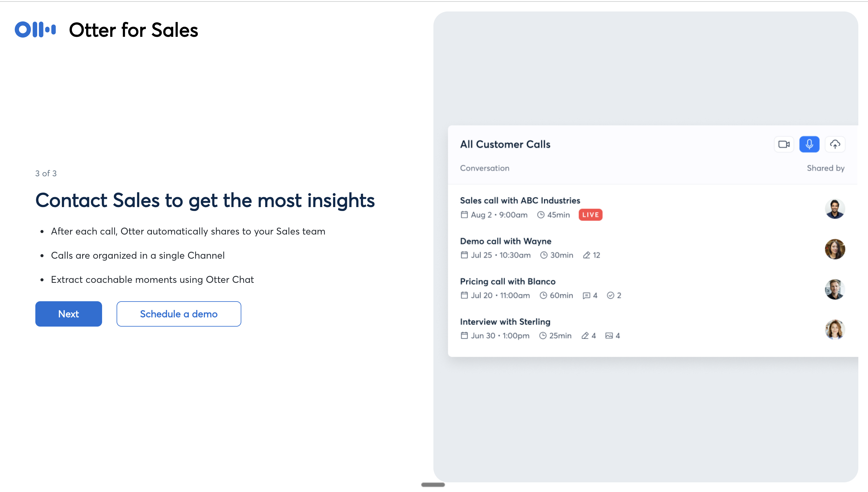Click avatar beside Interview with Sterling
The image size is (868, 492).
pyautogui.click(x=835, y=330)
